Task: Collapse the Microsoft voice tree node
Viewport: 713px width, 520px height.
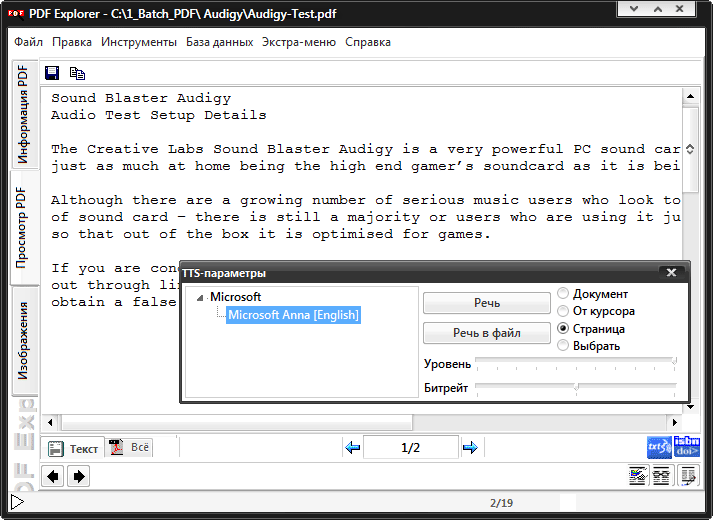Action: click(x=200, y=298)
